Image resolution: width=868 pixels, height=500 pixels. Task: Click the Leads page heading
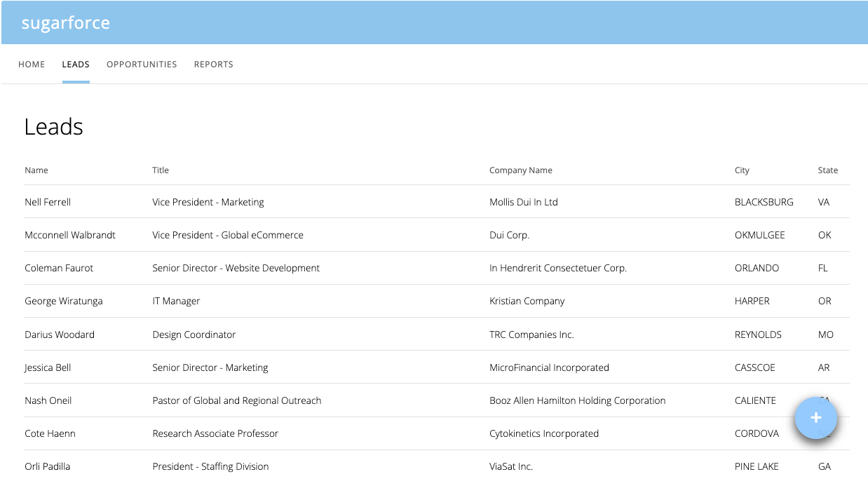click(x=54, y=126)
